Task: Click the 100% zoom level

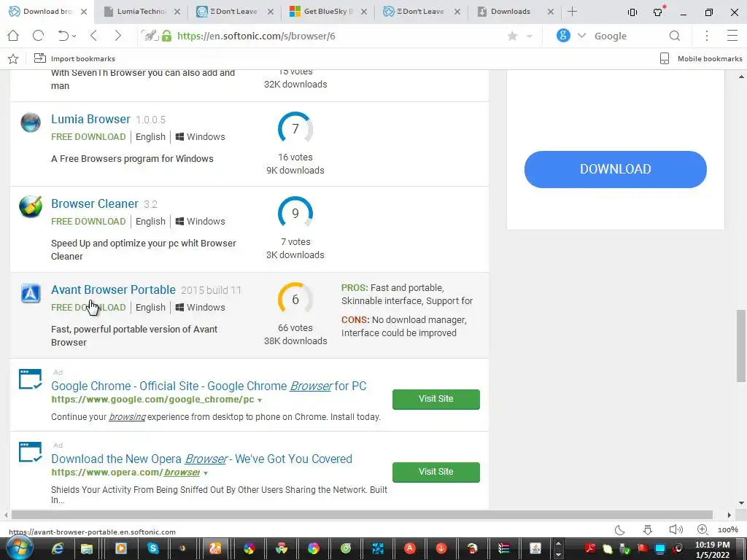Action: pyautogui.click(x=727, y=529)
